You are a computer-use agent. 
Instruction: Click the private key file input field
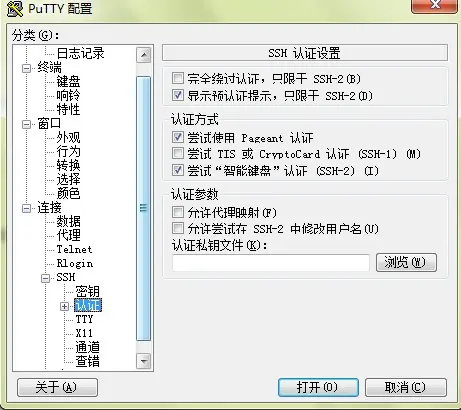pyautogui.click(x=271, y=263)
